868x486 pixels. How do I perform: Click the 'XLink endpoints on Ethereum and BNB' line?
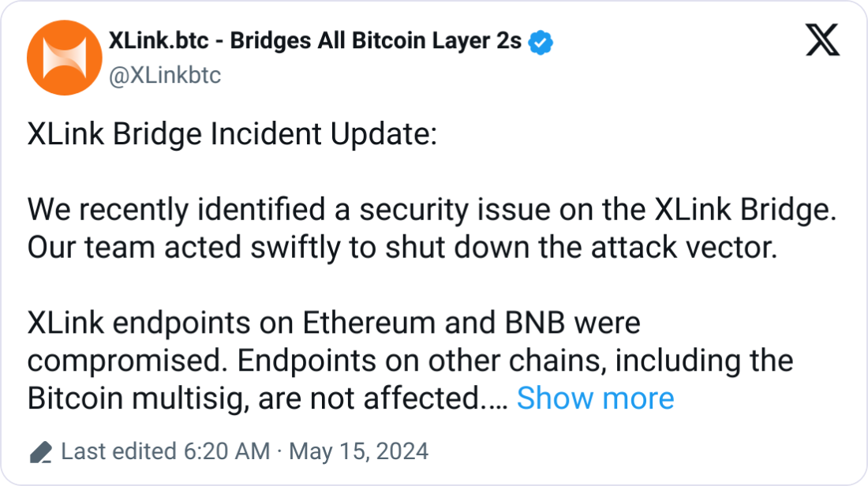point(334,323)
